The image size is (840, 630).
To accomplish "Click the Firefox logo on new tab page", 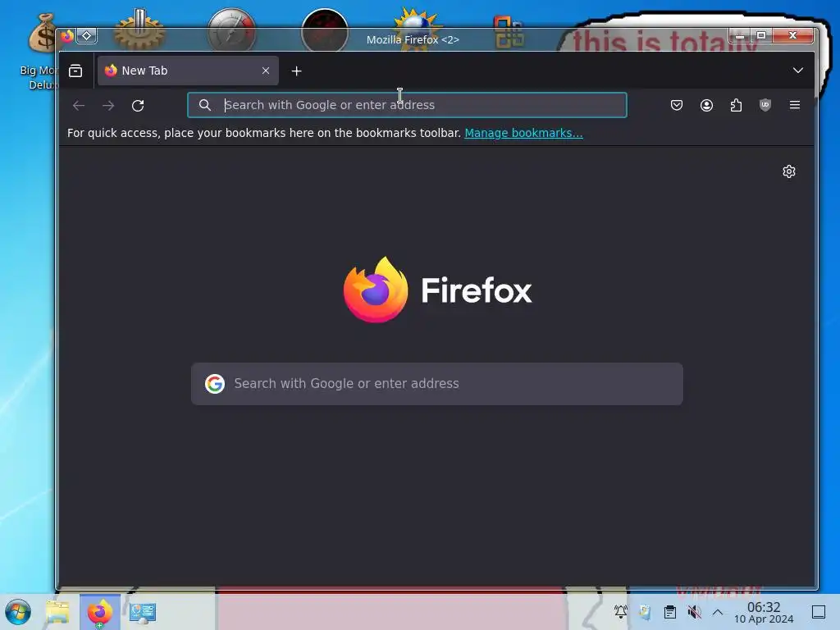I will tap(437, 290).
